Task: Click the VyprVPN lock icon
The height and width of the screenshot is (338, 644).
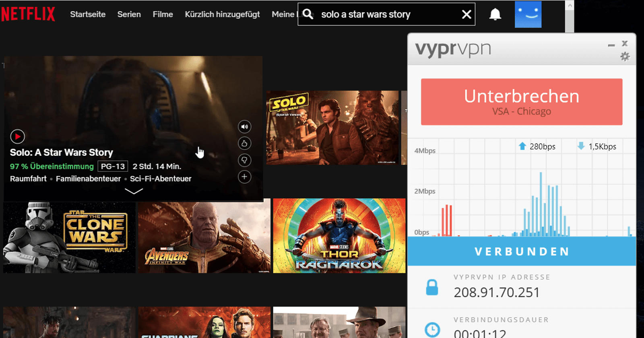Action: click(432, 287)
